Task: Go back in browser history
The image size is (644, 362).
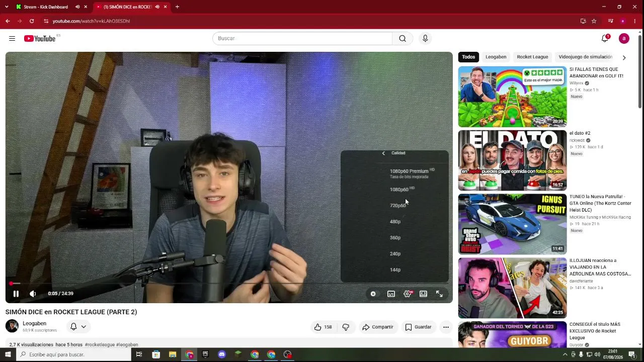Action: point(8,21)
